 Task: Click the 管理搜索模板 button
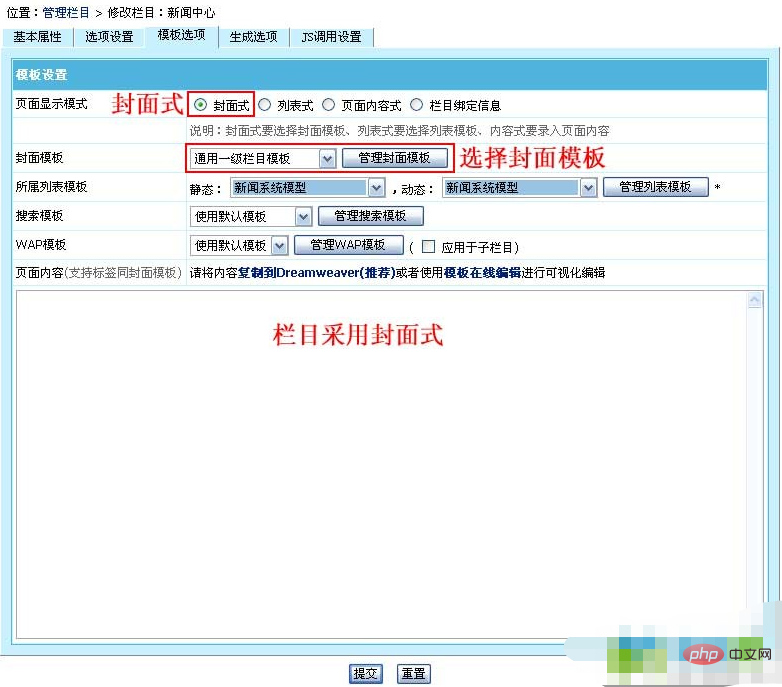(371, 216)
